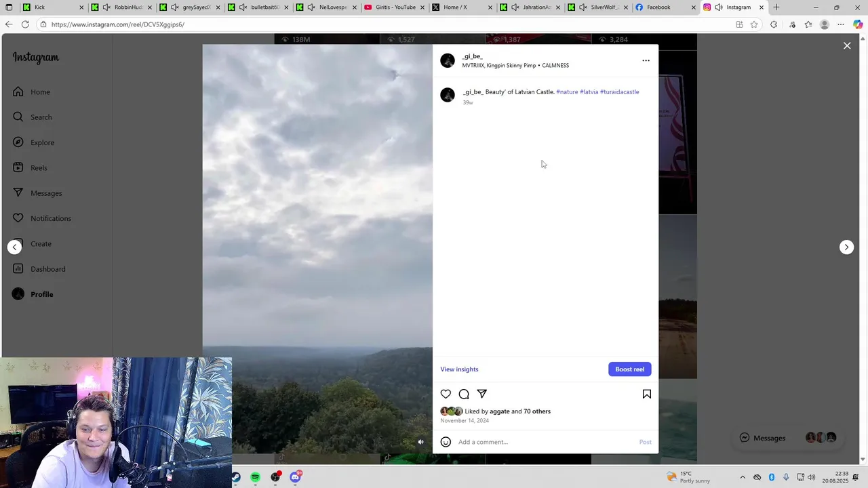Open the emoji picker in the comment box
Screen dimensions: 868x488
tap(446, 442)
